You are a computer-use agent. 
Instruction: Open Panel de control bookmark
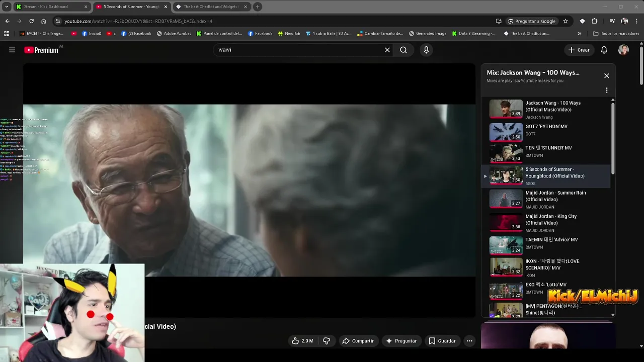click(x=219, y=34)
